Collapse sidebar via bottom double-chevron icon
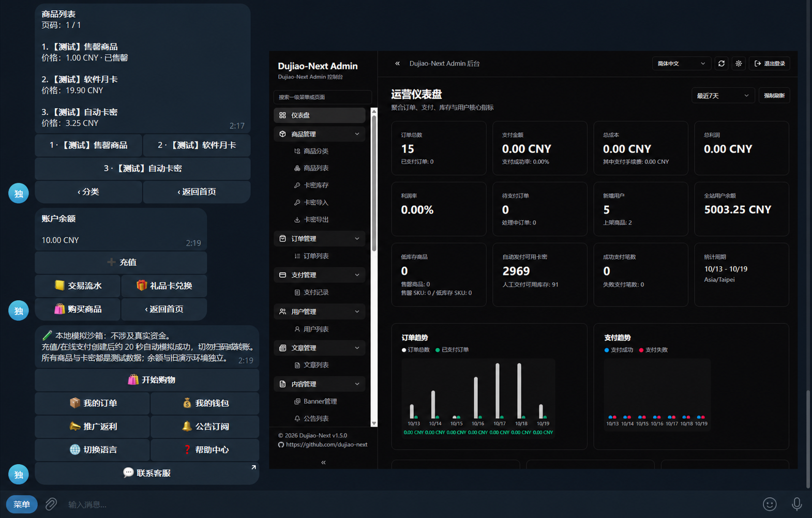Image resolution: width=812 pixels, height=518 pixels. tap(323, 462)
